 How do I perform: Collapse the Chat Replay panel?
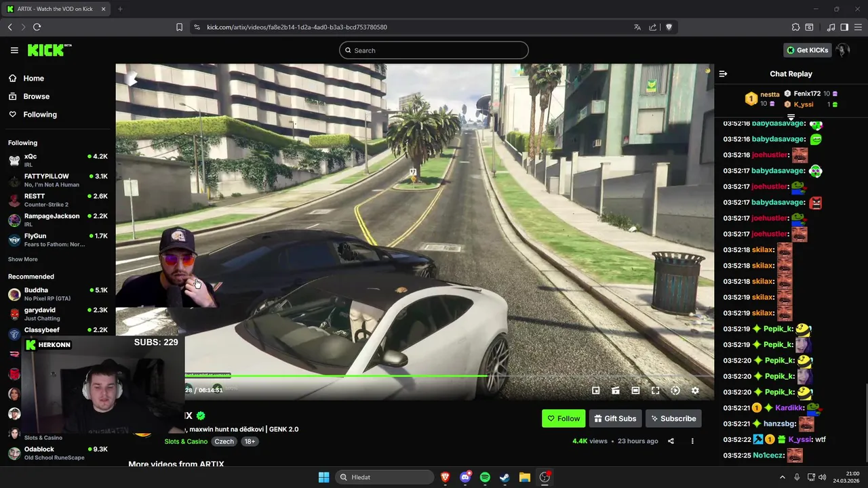pos(723,74)
